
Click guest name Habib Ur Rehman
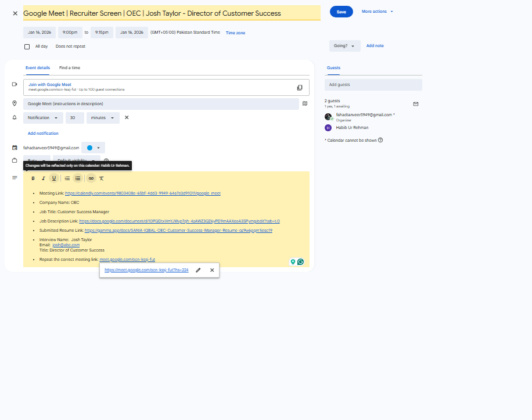(352, 128)
